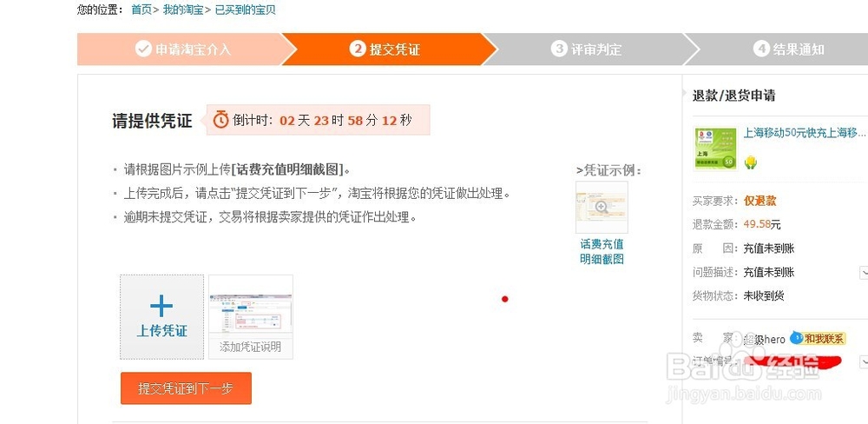This screenshot has height=424, width=868.
Task: Open the 上海移动 recharge card product image
Action: click(x=714, y=149)
